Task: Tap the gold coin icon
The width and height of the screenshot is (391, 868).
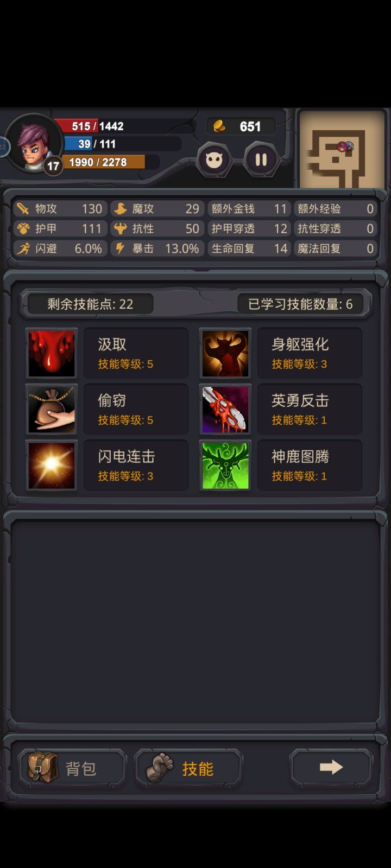Action: coord(219,126)
